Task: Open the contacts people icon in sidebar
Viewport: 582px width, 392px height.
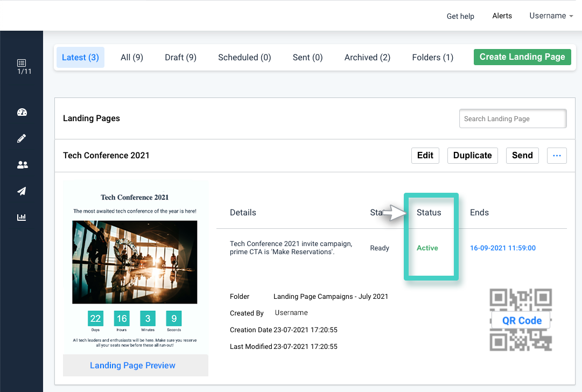Action: [x=22, y=165]
